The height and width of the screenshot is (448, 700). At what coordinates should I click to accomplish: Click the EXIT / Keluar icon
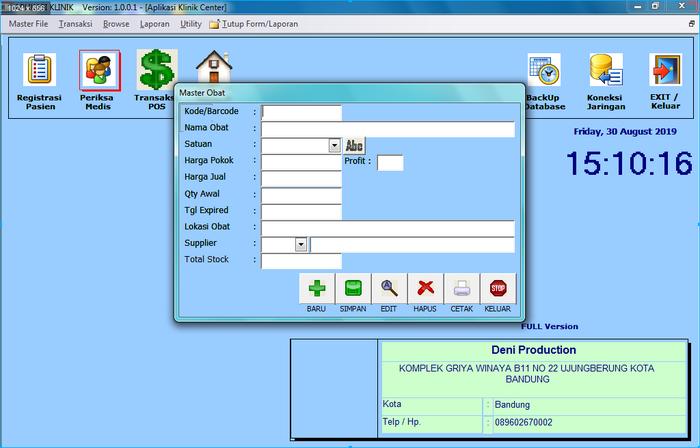point(665,70)
